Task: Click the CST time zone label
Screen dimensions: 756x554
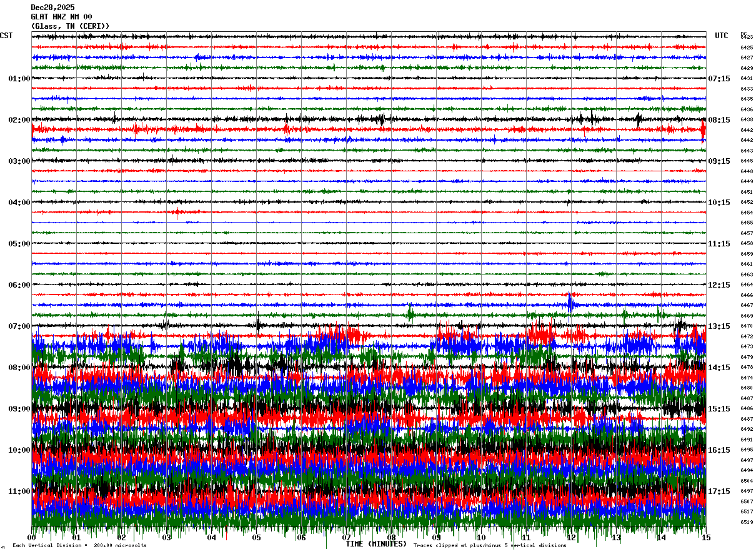Action: [x=6, y=36]
